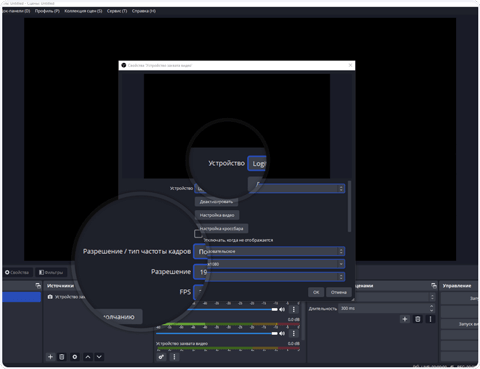This screenshot has height=369, width=480.
Task: Select the Устройство захвата source row
Action: 67,297
